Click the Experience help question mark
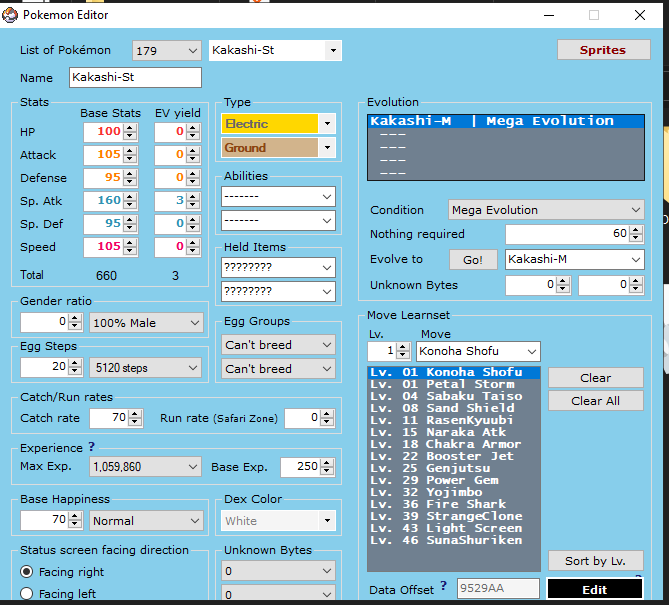Screen dimensions: 669x605 [x=92, y=447]
